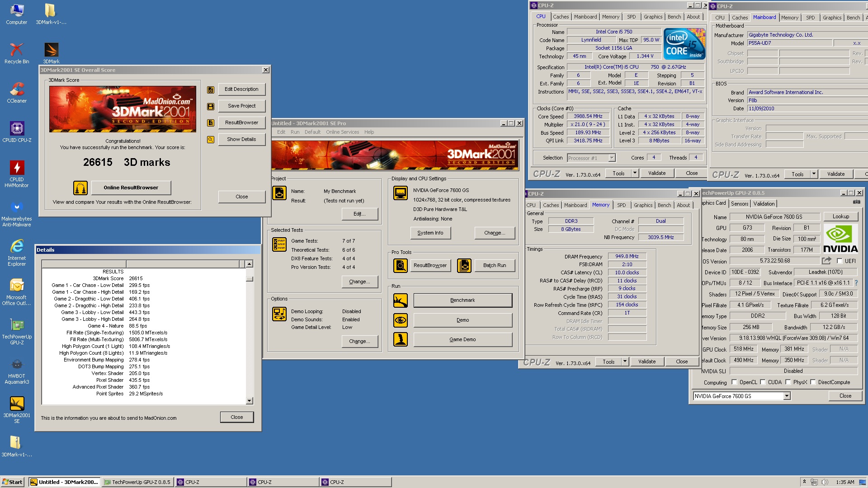Click the Batch Run icon in Pro Tools
868x488 pixels.
(x=464, y=266)
